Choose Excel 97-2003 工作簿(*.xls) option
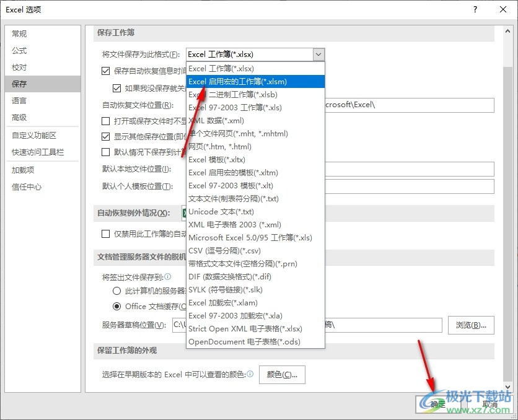 255,107
